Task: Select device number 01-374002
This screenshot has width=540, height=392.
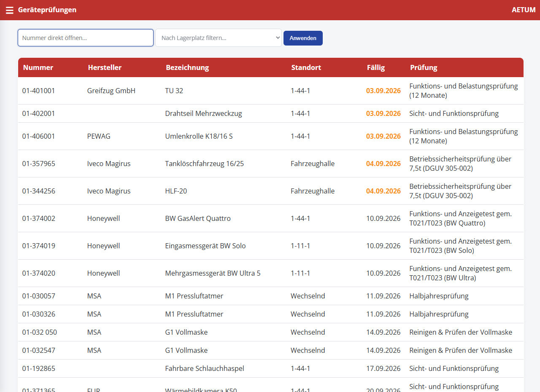Action: (38, 218)
